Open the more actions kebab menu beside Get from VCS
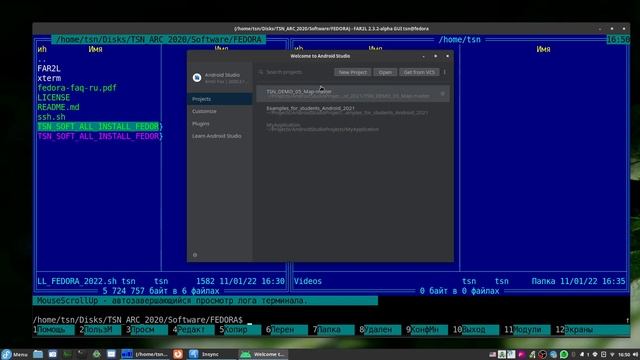Viewport: 640px width, 360px height. point(444,72)
